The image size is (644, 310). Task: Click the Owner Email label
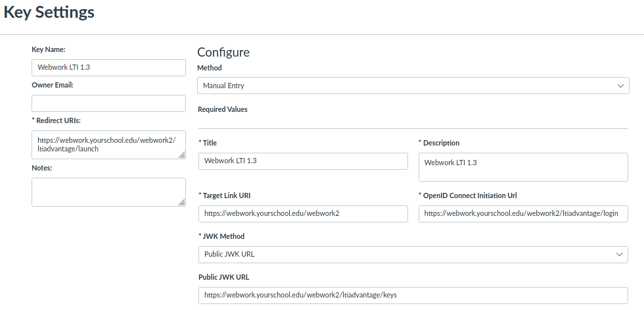coord(53,85)
